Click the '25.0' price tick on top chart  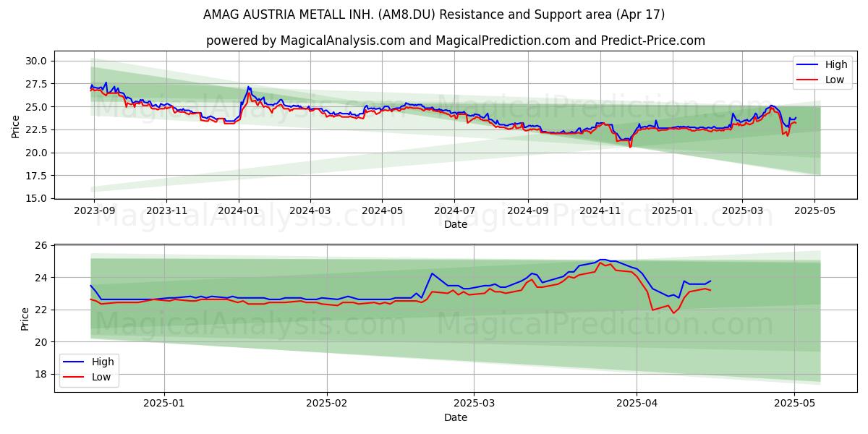38,107
